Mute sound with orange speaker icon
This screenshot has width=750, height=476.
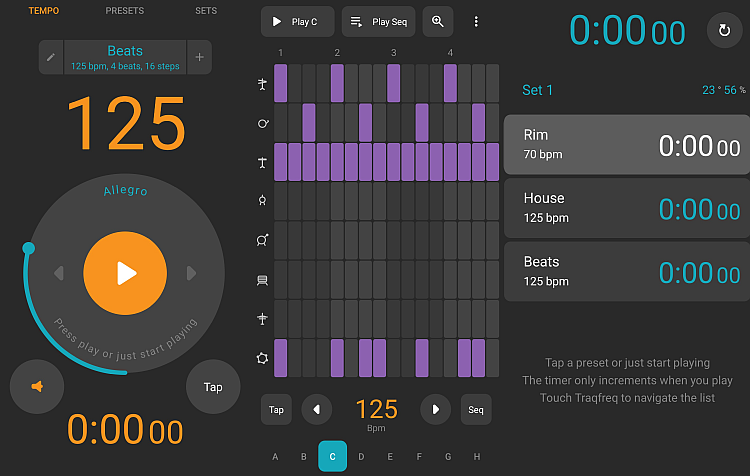point(36,386)
